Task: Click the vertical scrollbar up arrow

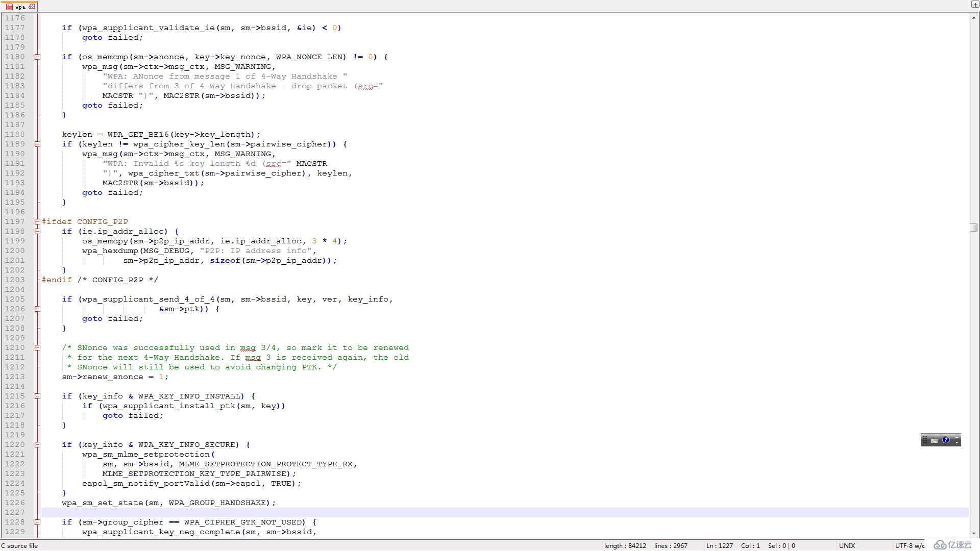Action: click(974, 17)
